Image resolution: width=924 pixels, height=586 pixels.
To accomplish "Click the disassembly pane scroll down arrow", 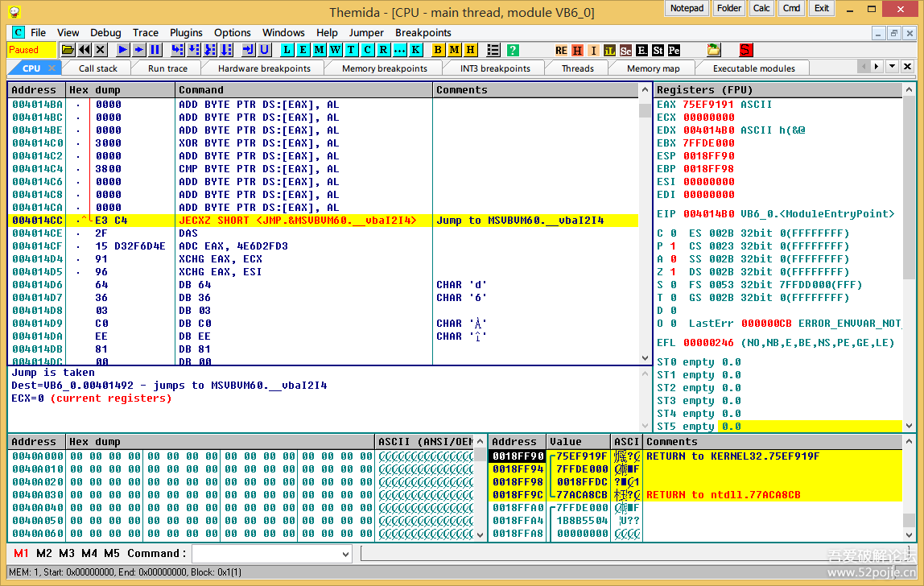I will click(645, 358).
